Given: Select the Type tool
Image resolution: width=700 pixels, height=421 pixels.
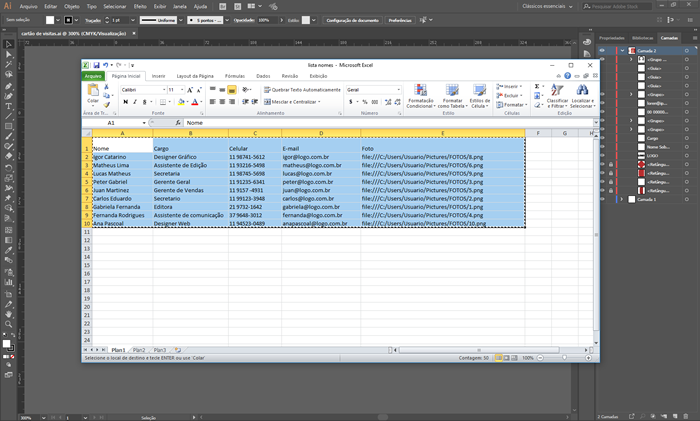Looking at the screenshot, I should [8, 106].
